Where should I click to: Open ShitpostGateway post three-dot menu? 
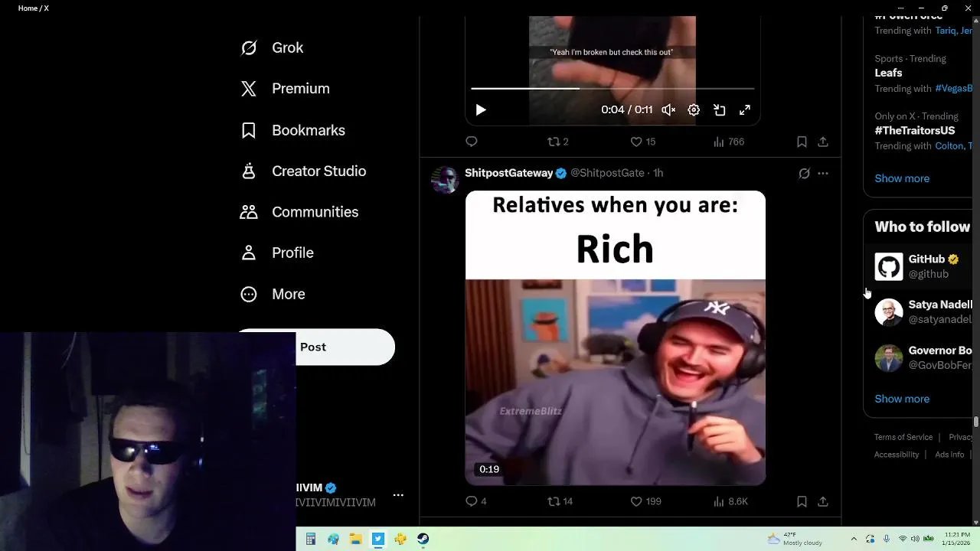823,174
